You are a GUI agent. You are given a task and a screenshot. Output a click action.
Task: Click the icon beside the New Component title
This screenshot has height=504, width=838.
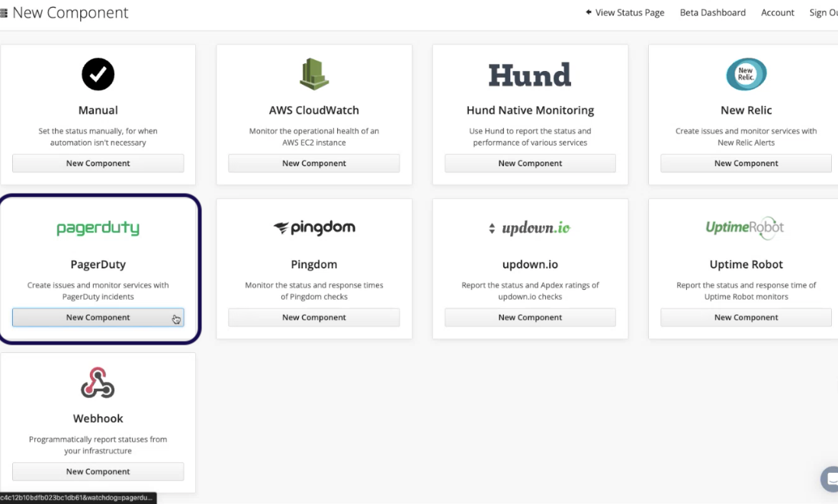(x=4, y=13)
